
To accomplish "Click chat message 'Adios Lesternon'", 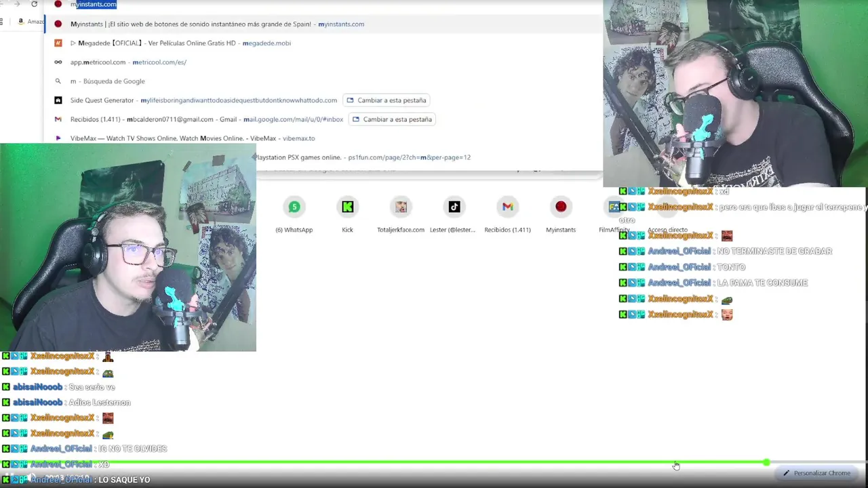I will click(100, 403).
